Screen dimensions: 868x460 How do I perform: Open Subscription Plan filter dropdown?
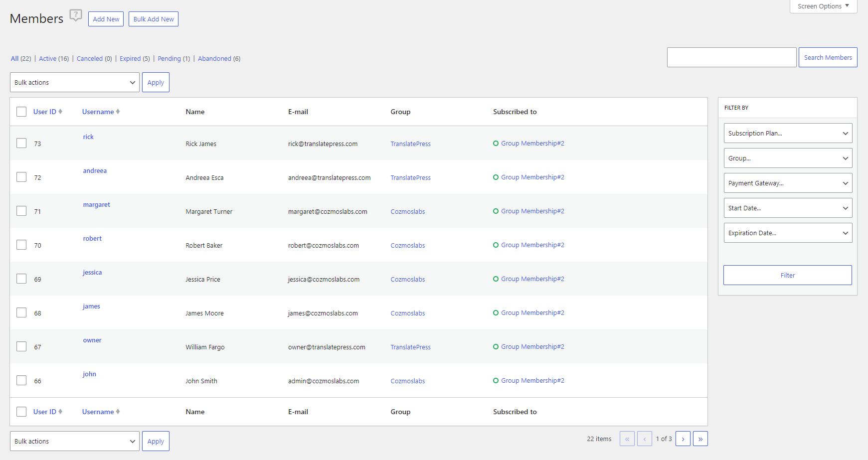[788, 133]
